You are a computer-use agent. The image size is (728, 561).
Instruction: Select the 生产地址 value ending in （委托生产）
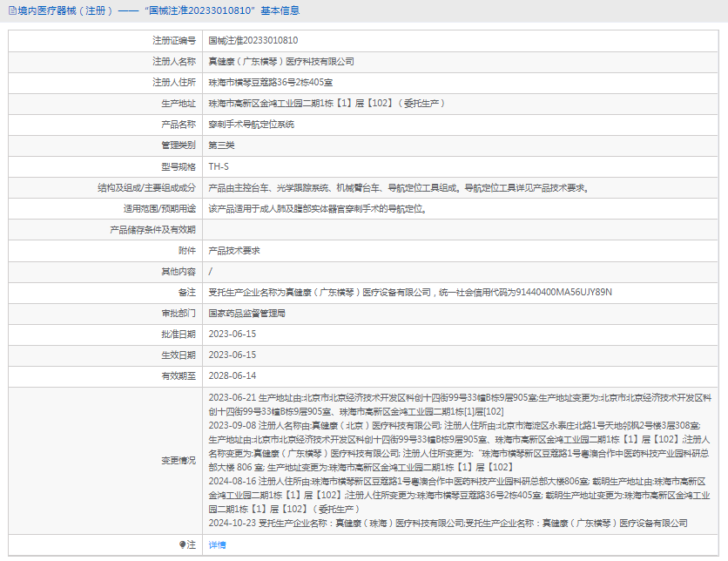click(x=327, y=104)
